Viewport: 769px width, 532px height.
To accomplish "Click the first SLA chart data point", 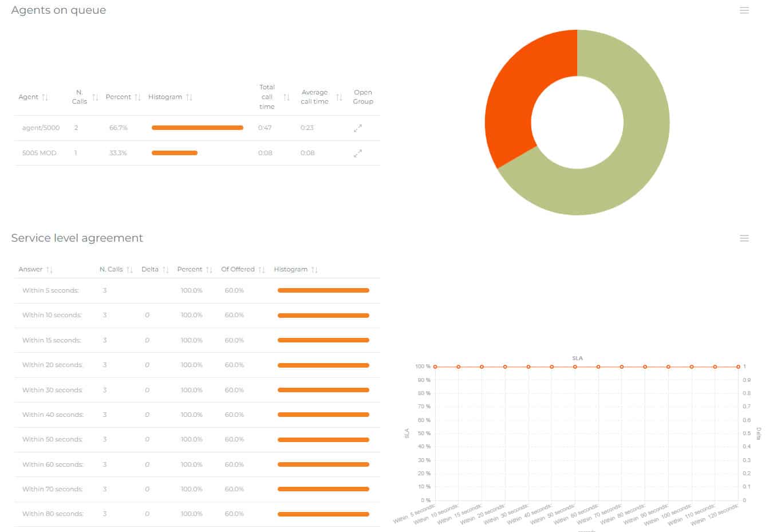I will tap(435, 367).
